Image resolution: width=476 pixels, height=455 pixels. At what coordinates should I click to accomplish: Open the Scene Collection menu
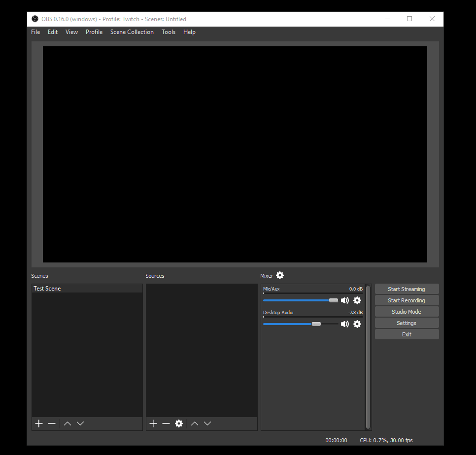coord(132,32)
